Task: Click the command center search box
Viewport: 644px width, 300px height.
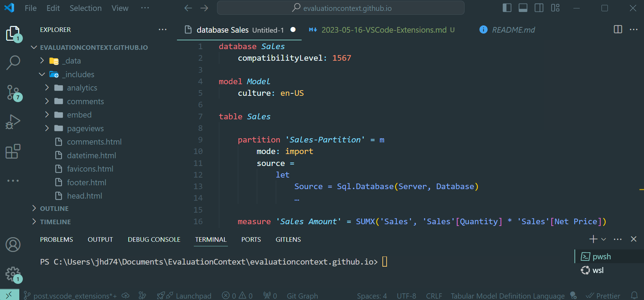Action: coord(341,8)
